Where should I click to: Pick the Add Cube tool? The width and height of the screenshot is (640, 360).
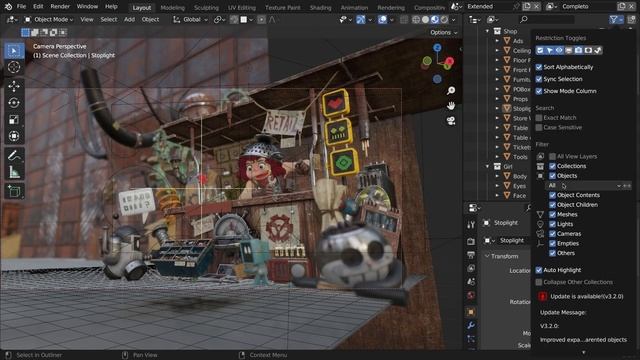point(14,191)
